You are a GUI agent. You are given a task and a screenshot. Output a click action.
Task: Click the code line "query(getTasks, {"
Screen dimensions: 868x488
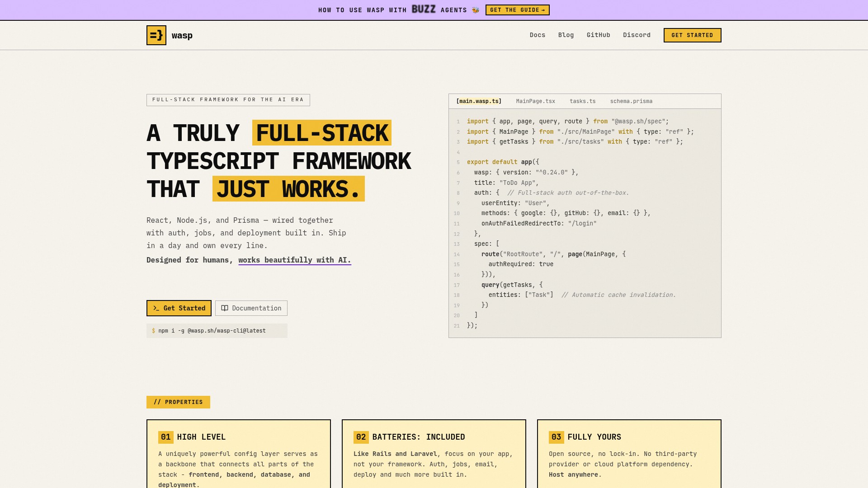[x=512, y=285]
